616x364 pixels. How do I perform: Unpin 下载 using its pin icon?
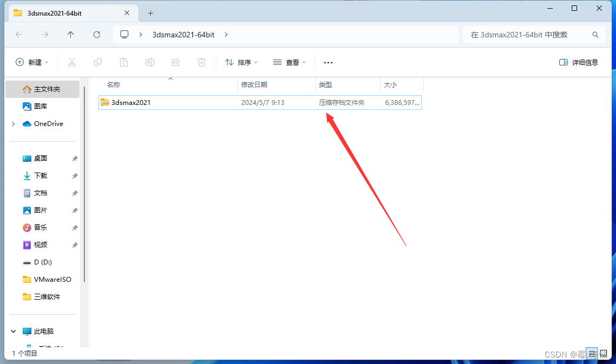[75, 176]
